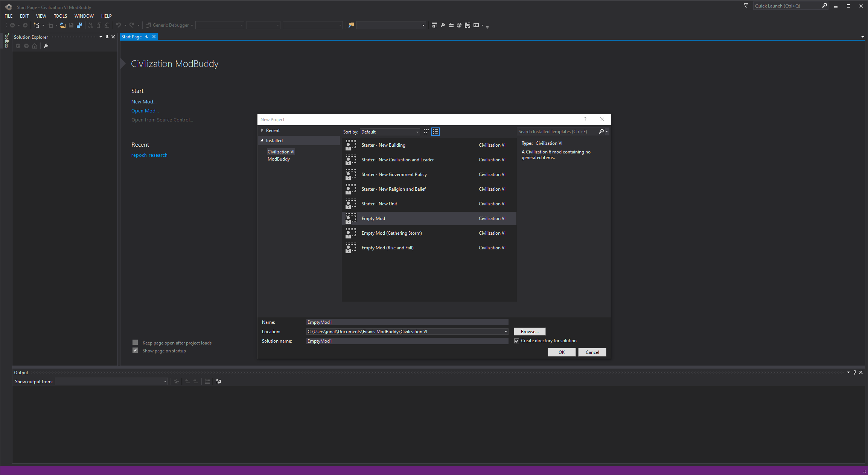
Task: Click the undo toolbar icon
Action: coord(117,25)
